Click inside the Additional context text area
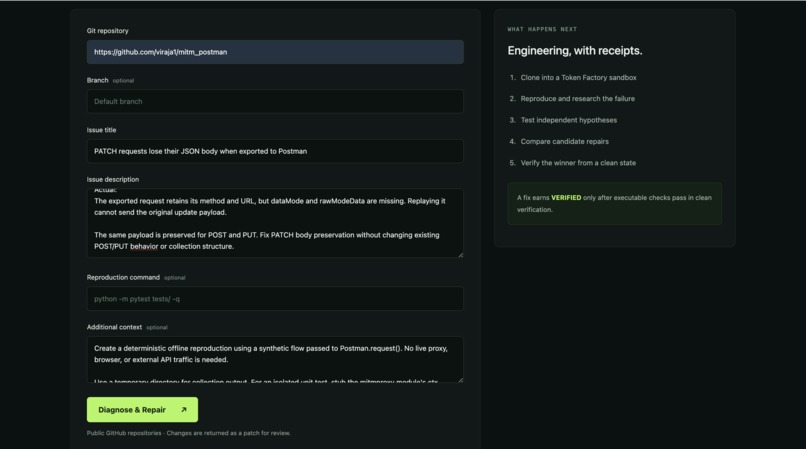 point(275,360)
